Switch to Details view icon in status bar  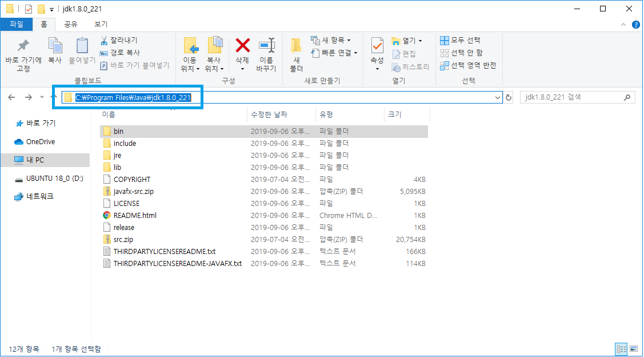click(621, 350)
